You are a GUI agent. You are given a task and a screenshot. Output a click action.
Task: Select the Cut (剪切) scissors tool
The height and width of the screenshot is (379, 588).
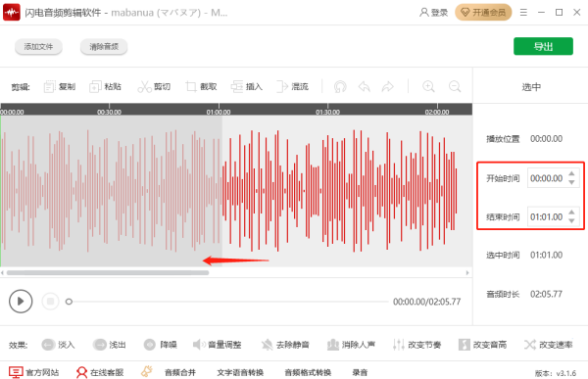154,86
